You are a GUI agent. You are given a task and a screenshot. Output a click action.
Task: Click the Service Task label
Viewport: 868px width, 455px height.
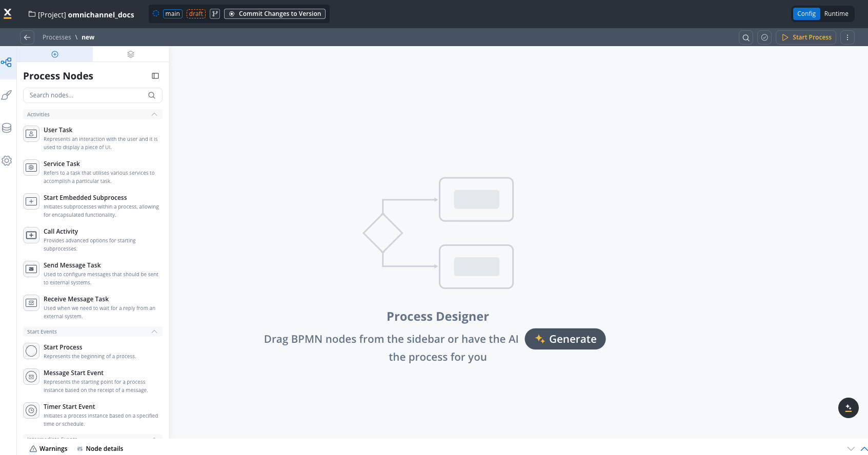(x=62, y=164)
